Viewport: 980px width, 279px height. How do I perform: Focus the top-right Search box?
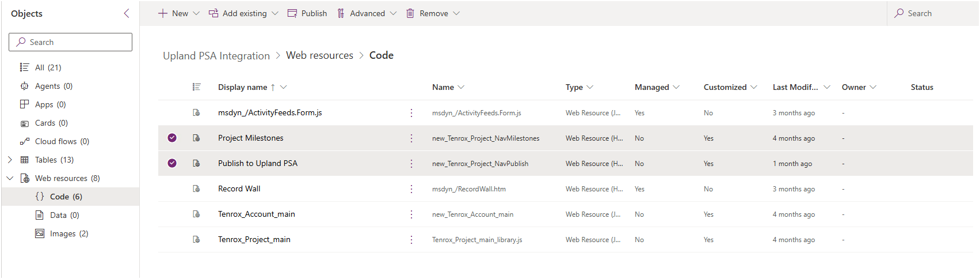[x=932, y=13]
